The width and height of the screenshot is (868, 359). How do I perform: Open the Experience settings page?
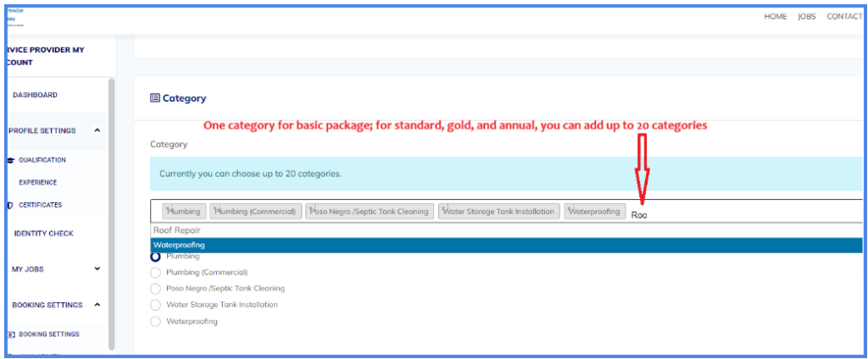coord(37,183)
